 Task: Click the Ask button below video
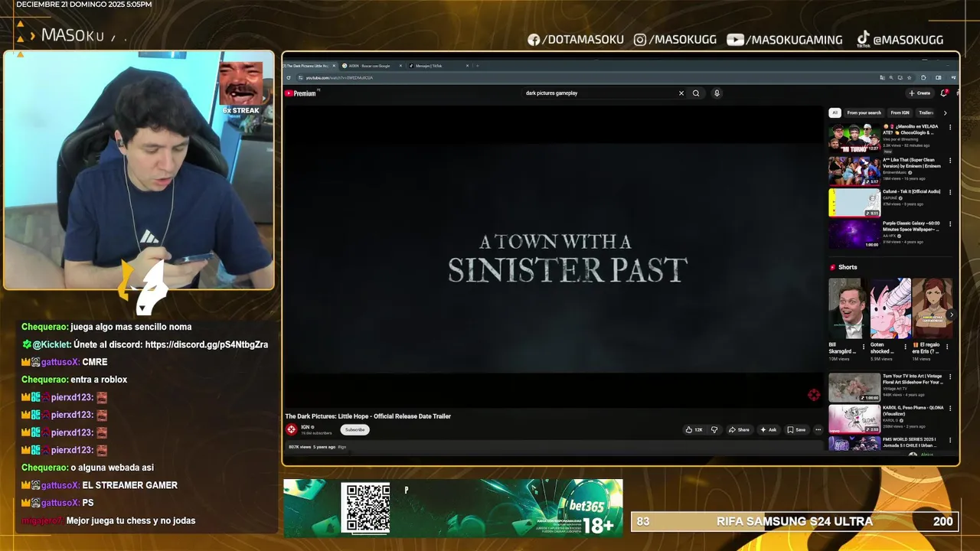pyautogui.click(x=768, y=430)
